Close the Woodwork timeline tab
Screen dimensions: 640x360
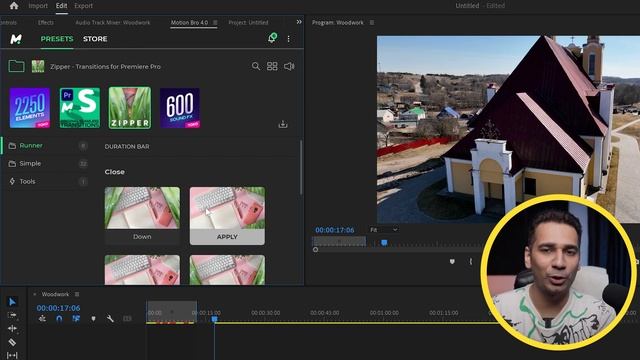pos(35,294)
